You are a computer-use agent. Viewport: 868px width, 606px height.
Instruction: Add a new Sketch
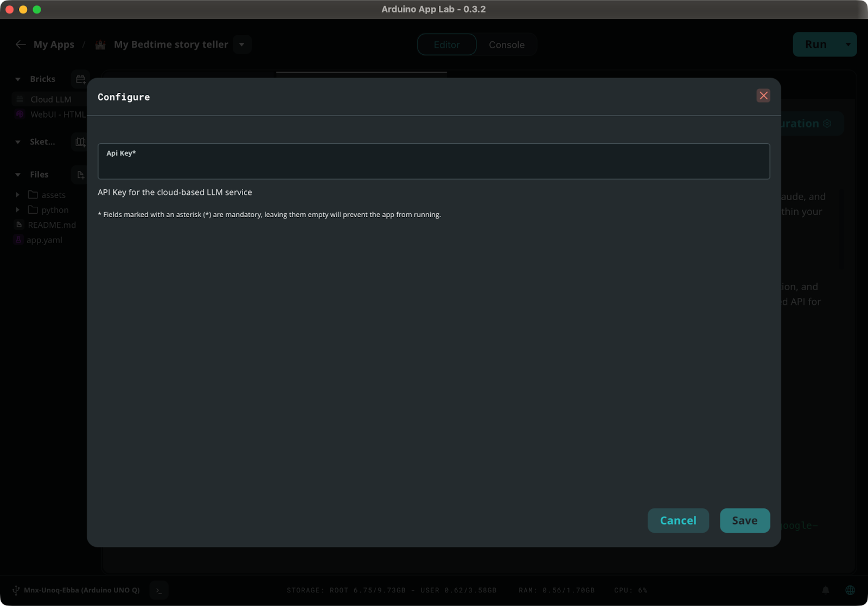point(80,142)
